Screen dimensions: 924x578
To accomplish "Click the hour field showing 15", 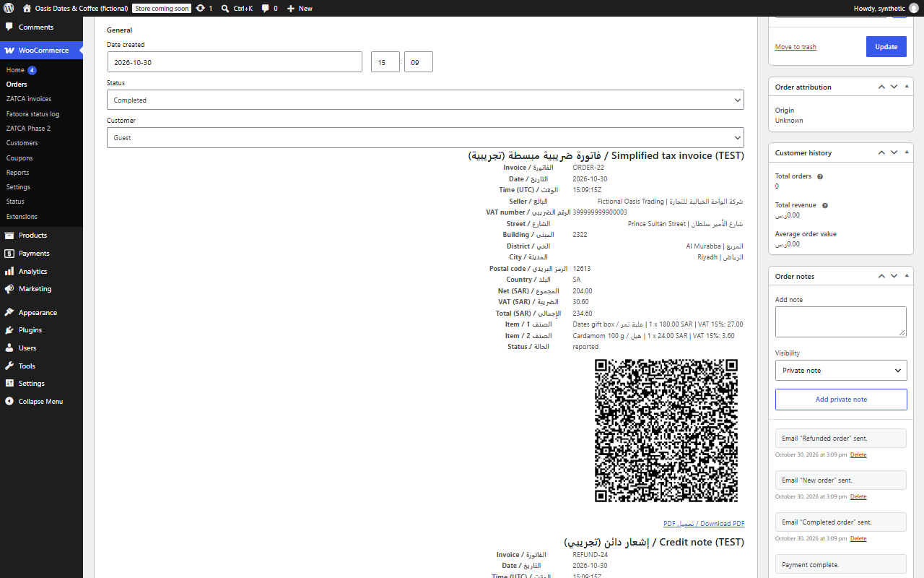I will click(x=385, y=62).
